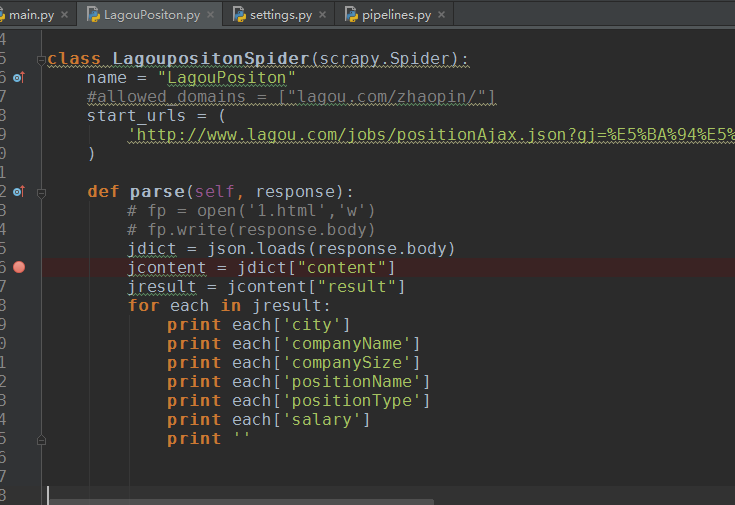Click the 'positionType' key string
This screenshot has height=505, width=735.
click(x=352, y=401)
